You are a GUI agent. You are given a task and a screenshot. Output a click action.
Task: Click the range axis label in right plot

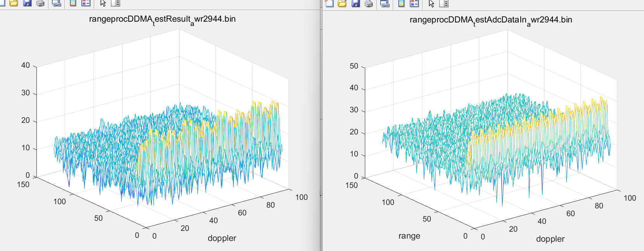click(409, 236)
